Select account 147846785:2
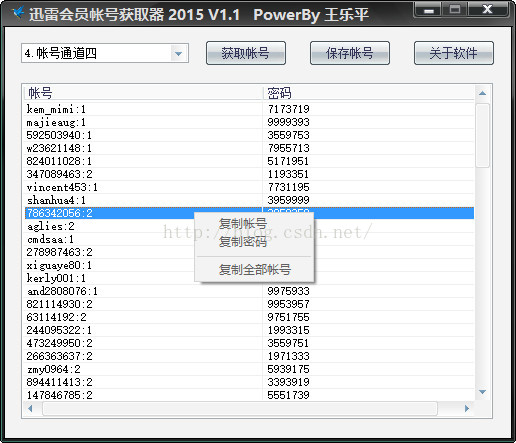The width and height of the screenshot is (516, 443). coord(59,395)
